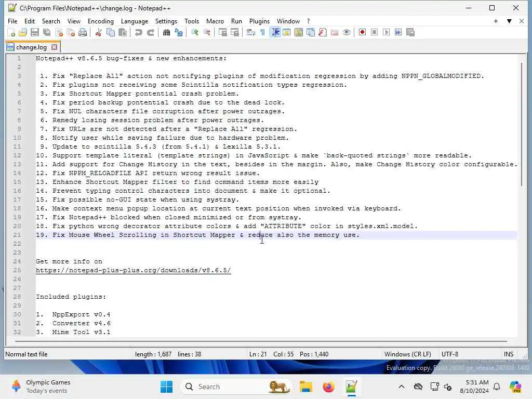Toggle file monitoring with the eye icon
The width and height of the screenshot is (532, 399).
click(x=347, y=33)
